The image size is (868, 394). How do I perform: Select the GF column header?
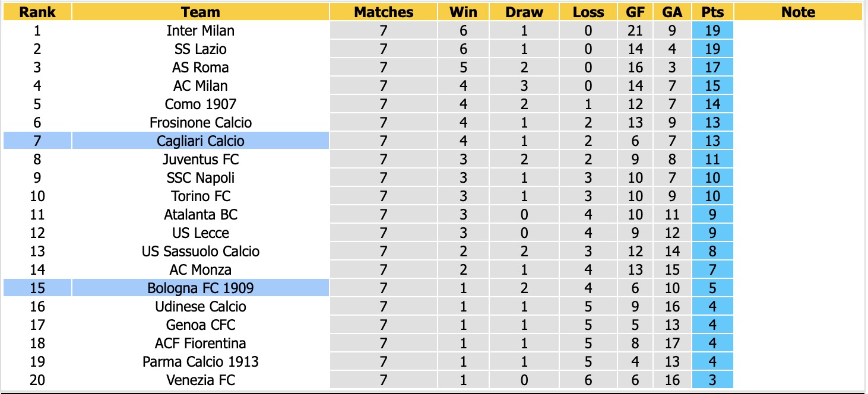(635, 12)
